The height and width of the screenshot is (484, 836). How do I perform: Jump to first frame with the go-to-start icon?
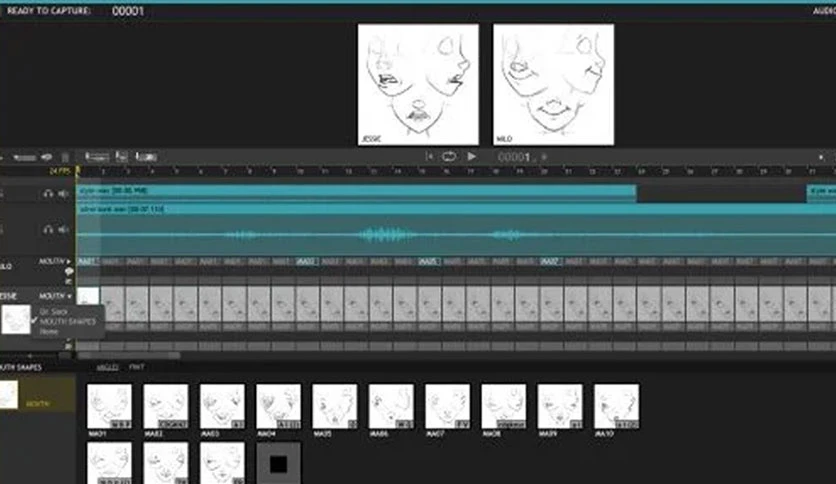pos(429,157)
